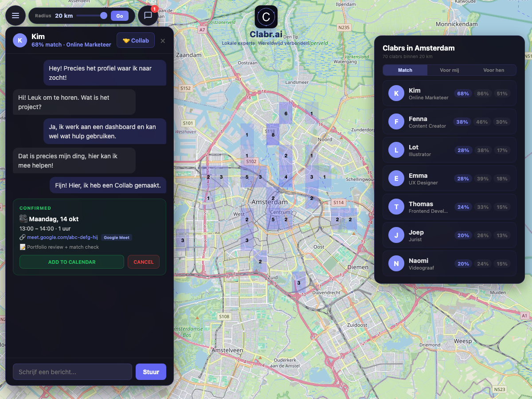The image size is (532, 399).
Task: Highlight Kim's 68% match badge
Action: [x=463, y=94]
